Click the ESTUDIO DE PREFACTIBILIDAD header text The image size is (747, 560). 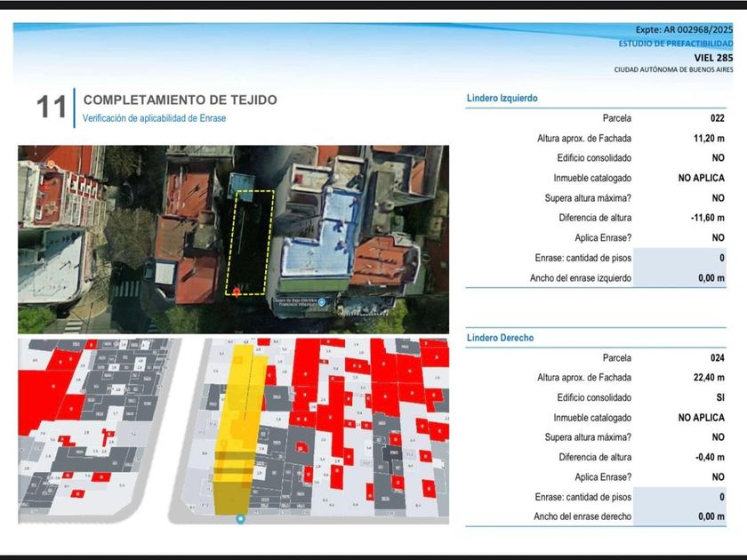click(x=676, y=44)
